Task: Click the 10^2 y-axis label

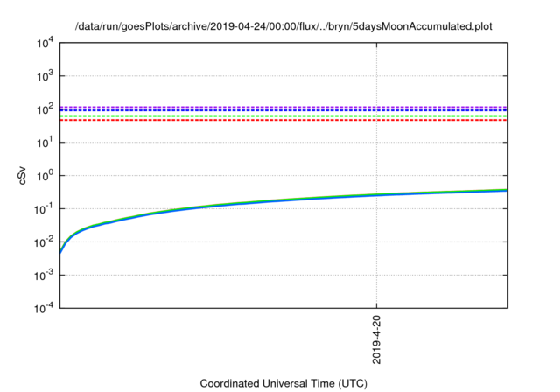Action: (x=45, y=109)
